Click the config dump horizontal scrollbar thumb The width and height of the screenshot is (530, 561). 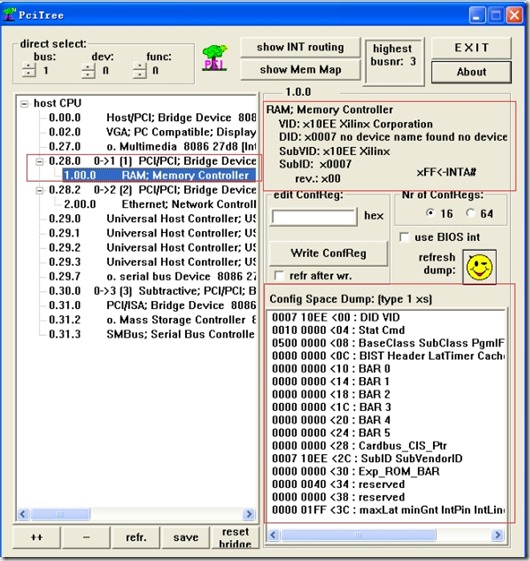coord(359,535)
